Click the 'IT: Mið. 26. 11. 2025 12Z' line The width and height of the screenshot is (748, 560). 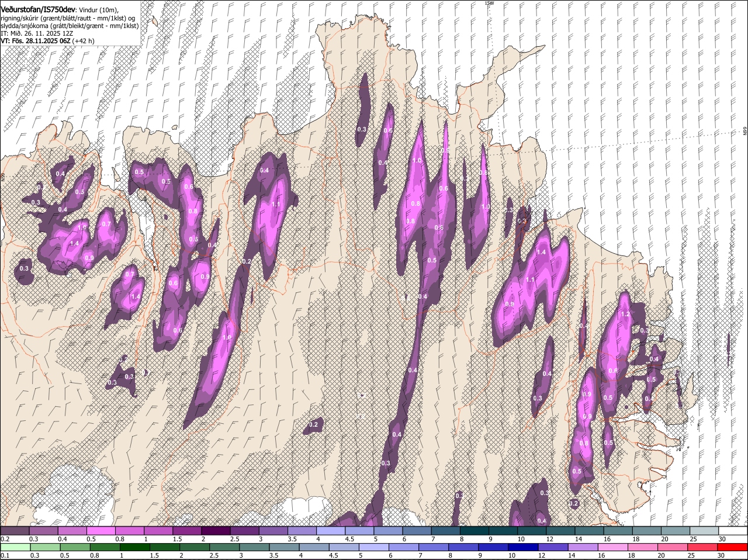[37, 33]
